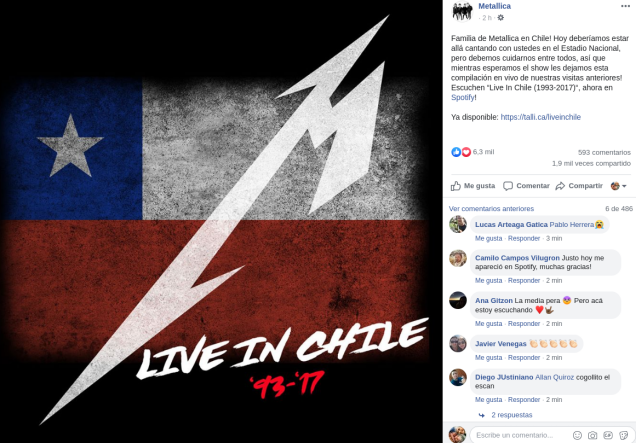Viewport: 636px width, 443px height.
Task: Add a GIF to the comment
Action: tap(608, 435)
